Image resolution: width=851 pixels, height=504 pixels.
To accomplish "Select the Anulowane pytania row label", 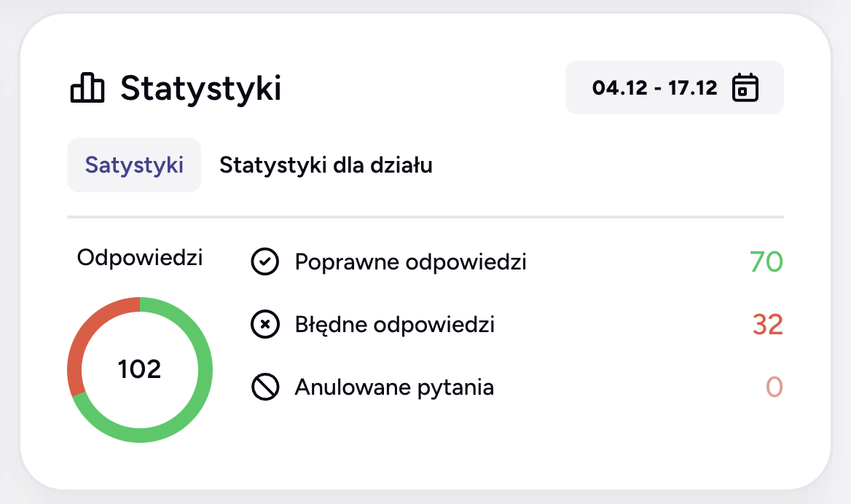I will (394, 387).
